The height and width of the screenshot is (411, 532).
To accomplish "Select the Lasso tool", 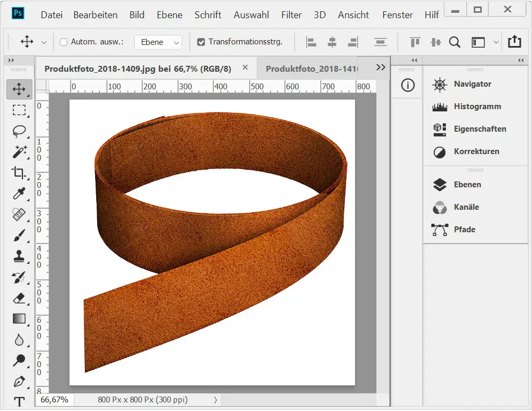I will (x=19, y=131).
